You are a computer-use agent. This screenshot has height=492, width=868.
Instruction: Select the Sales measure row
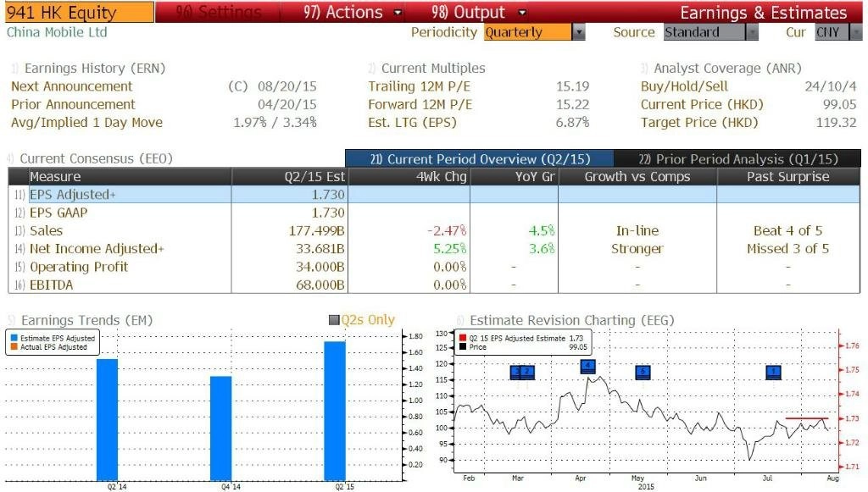tap(434, 230)
